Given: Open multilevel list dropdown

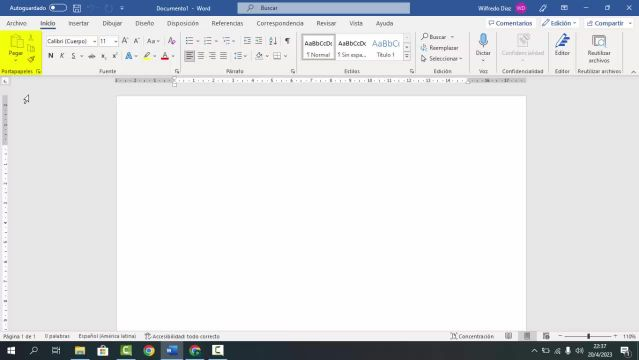Looking at the screenshot, I should pyautogui.click(x=234, y=41).
